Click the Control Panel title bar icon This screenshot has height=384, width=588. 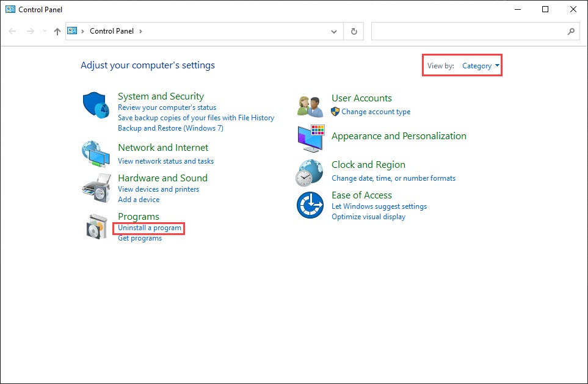pos(10,9)
